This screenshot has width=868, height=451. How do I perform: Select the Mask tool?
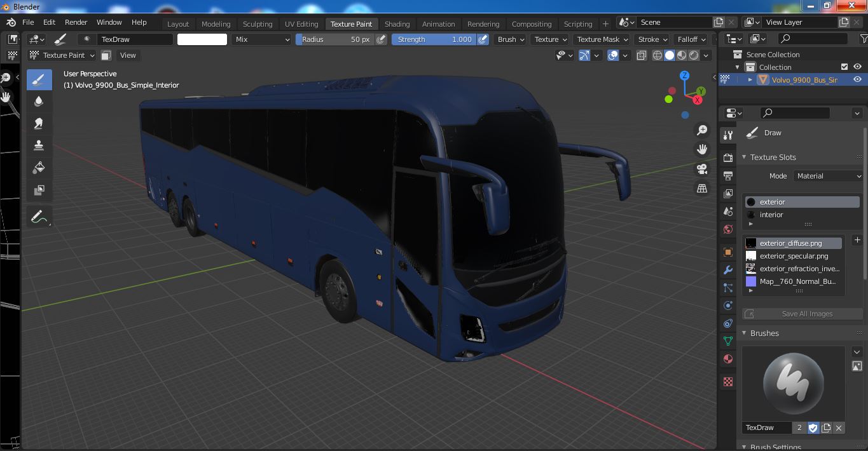pyautogui.click(x=39, y=190)
